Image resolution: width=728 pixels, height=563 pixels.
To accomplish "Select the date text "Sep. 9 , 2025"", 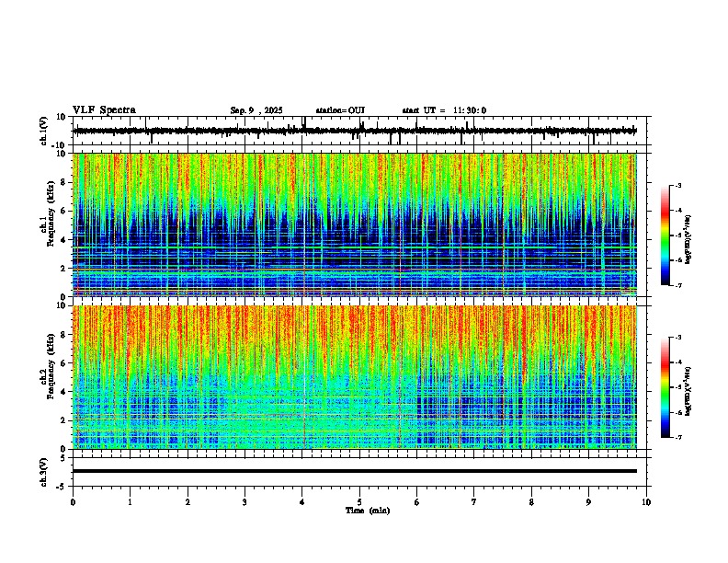I will pyautogui.click(x=256, y=110).
